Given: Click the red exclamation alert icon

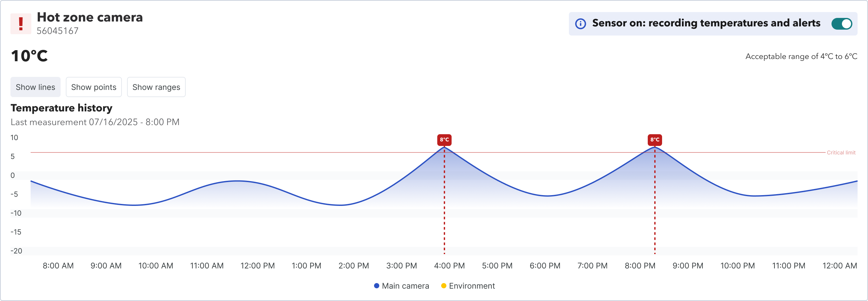Looking at the screenshot, I should [21, 23].
